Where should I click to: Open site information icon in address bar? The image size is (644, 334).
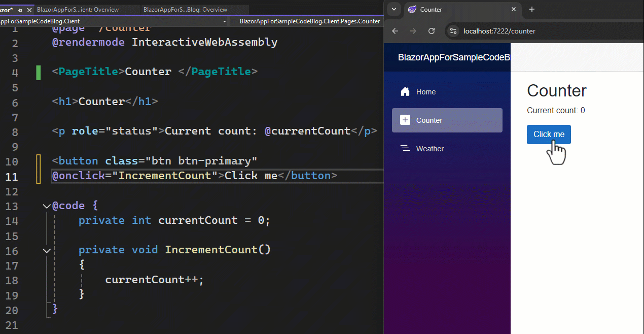pos(453,31)
